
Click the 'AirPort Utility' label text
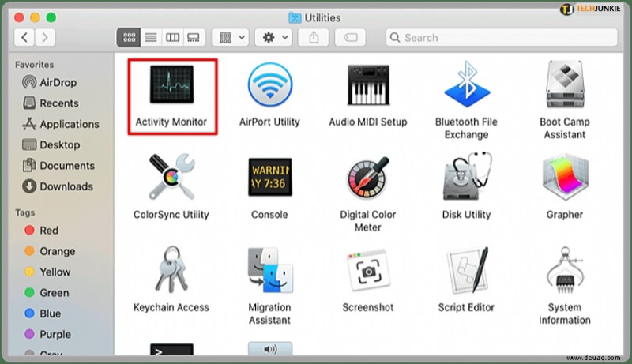pos(269,122)
